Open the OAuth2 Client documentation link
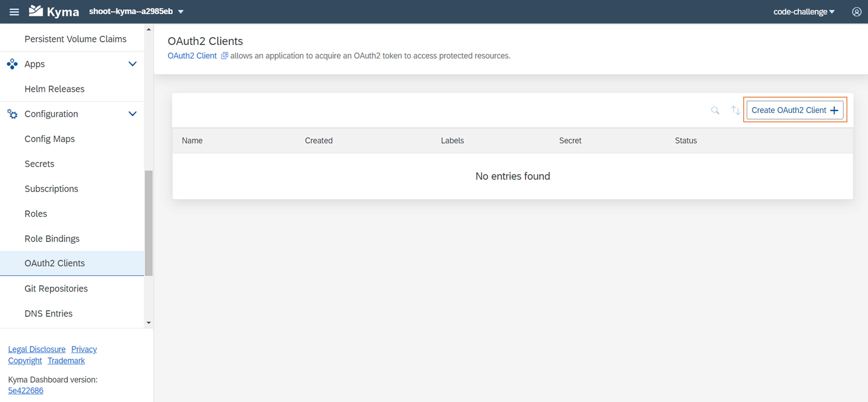 point(192,55)
